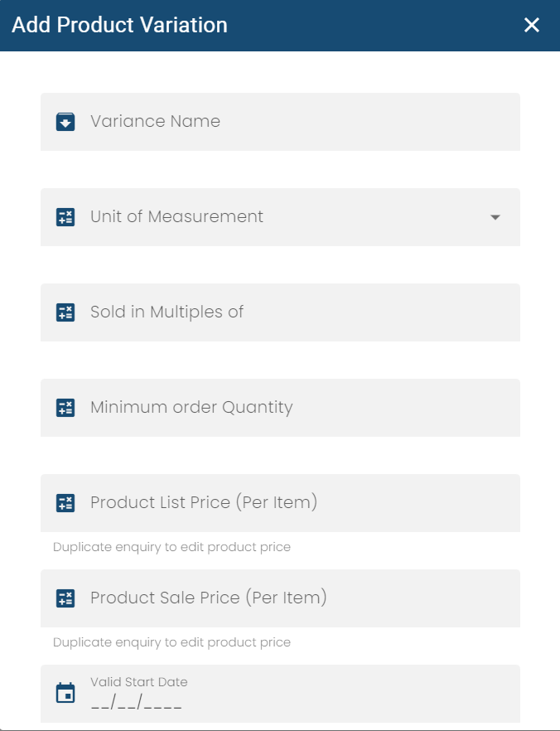Image resolution: width=560 pixels, height=731 pixels.
Task: Click the date mask in the Valid Start Date field
Action: tap(137, 704)
